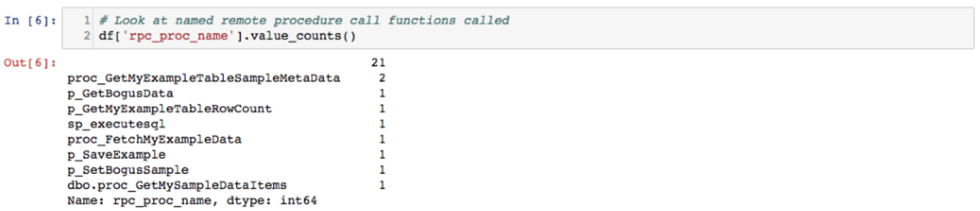Click the proc_FetchMyExampleData output row
Image resolution: width=980 pixels, height=211 pixels.
(x=226, y=139)
